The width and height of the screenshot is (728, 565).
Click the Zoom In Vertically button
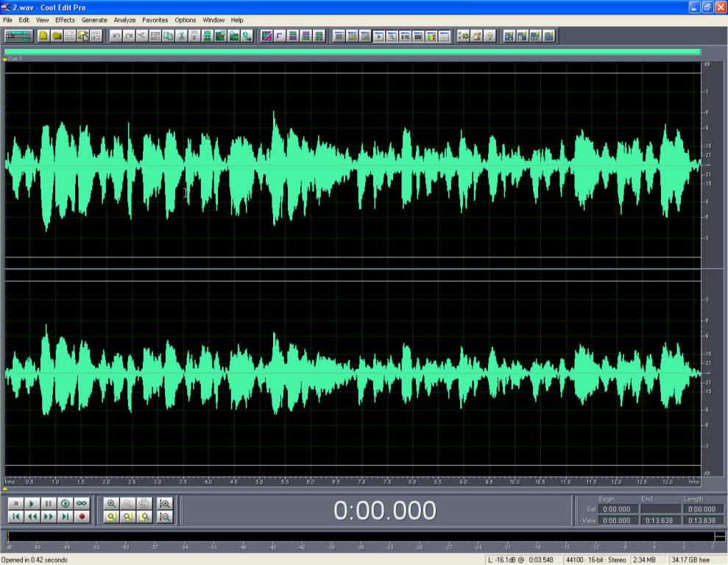pos(165,504)
